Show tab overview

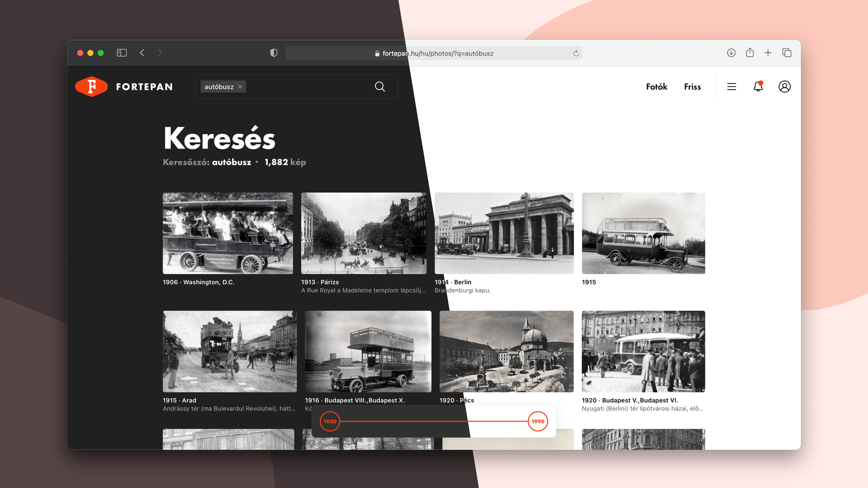click(787, 53)
